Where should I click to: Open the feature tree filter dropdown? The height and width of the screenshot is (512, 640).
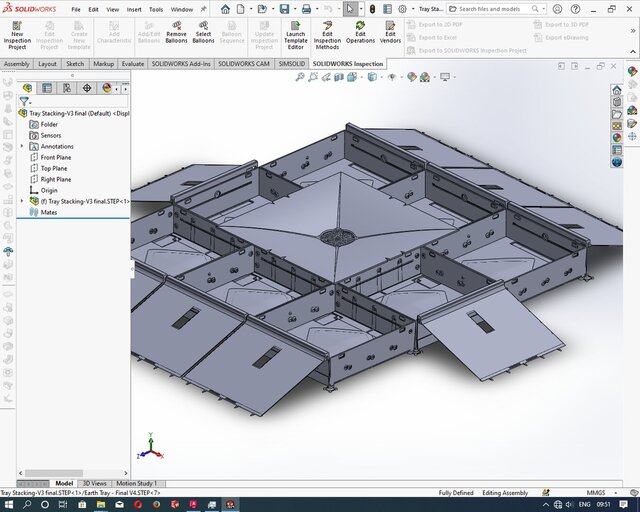coord(25,101)
